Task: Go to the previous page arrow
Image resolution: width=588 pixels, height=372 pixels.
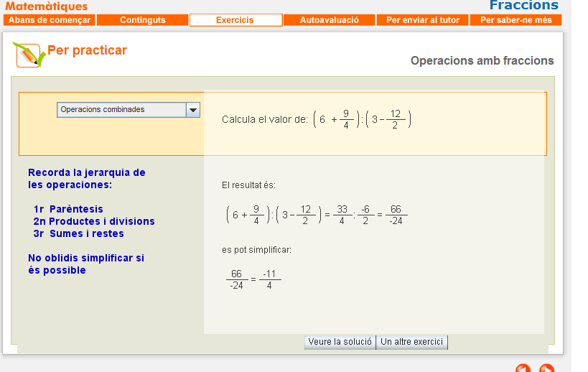Action: (523, 368)
